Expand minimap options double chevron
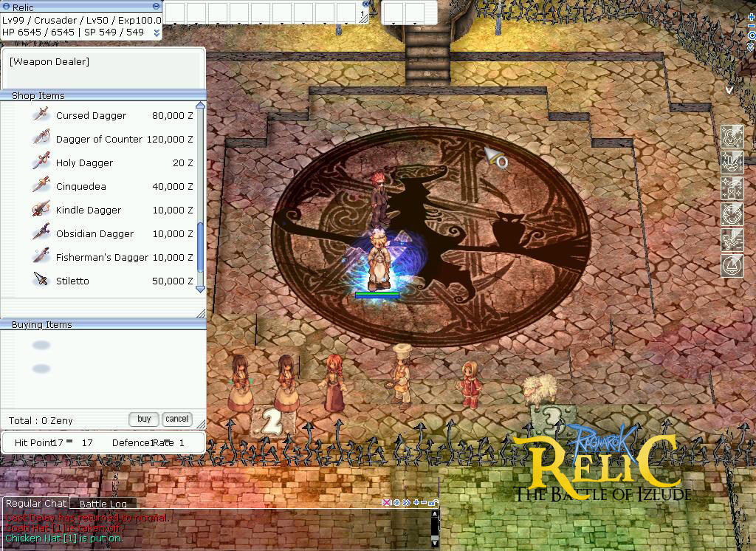Viewport: 756px width, 551px height. [x=751, y=47]
